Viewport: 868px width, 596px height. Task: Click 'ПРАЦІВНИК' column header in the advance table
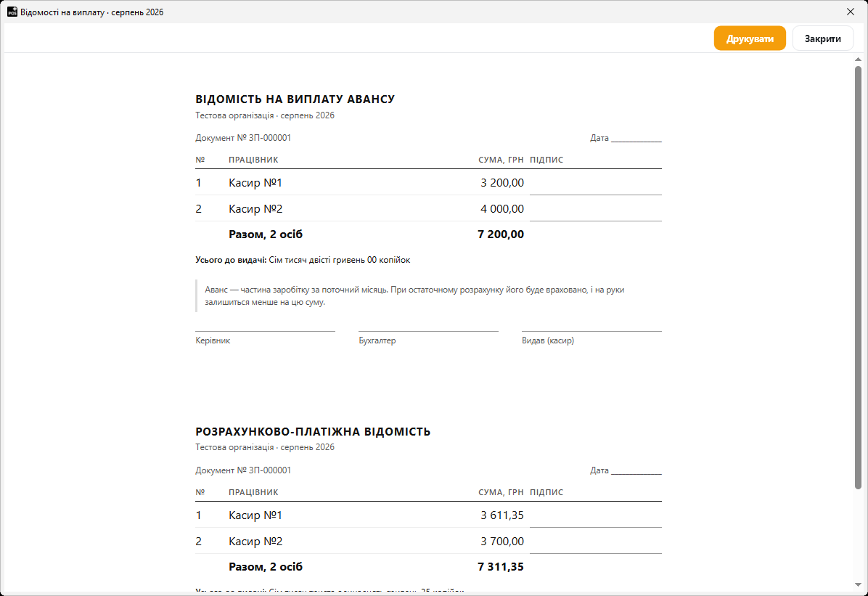(x=253, y=160)
